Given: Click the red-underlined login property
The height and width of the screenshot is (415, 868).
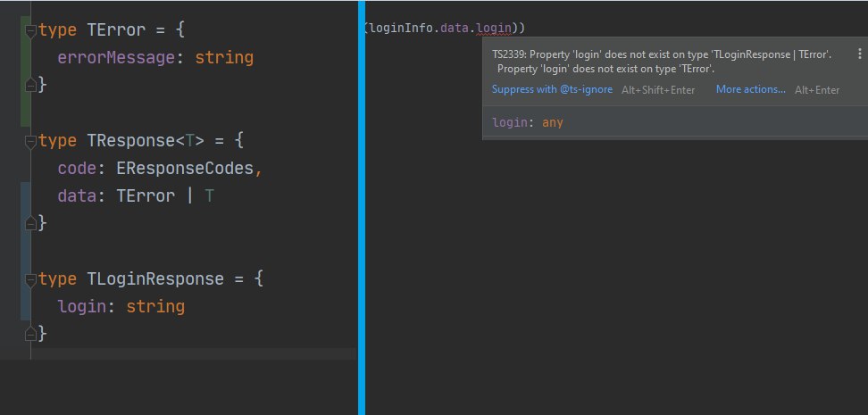Looking at the screenshot, I should (x=494, y=28).
